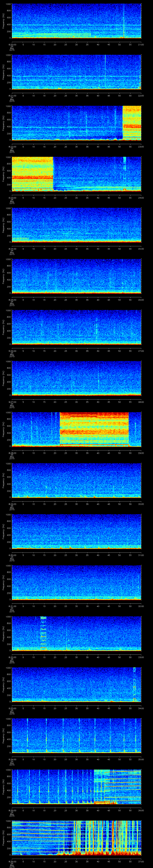Pick the spectrogram panel starting at 8:23:00

click(77, 174)
